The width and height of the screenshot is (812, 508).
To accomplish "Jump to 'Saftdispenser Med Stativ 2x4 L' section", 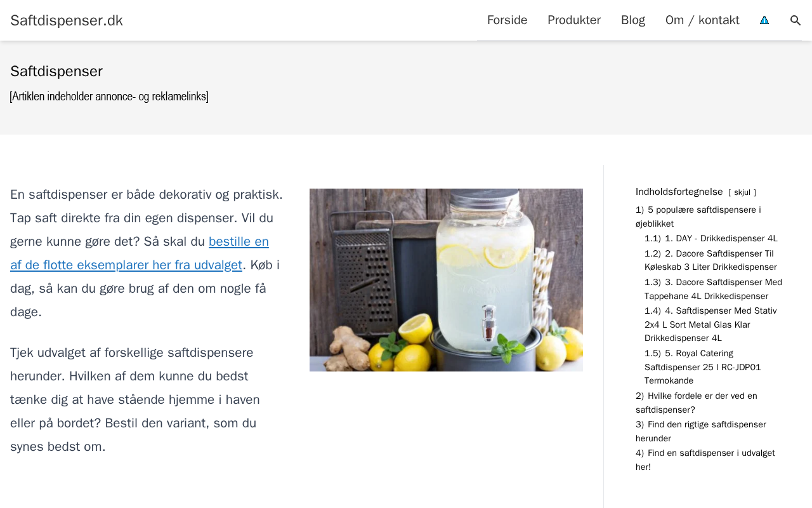I will coord(710,324).
